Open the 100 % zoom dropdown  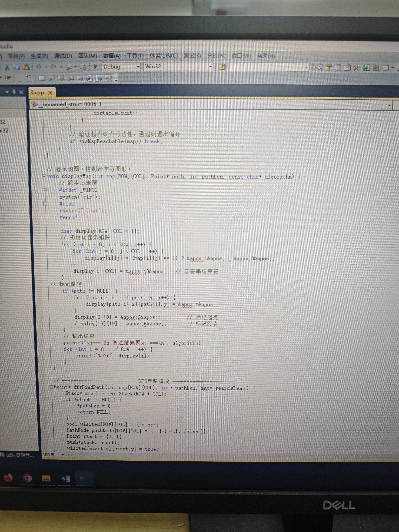(x=63, y=455)
